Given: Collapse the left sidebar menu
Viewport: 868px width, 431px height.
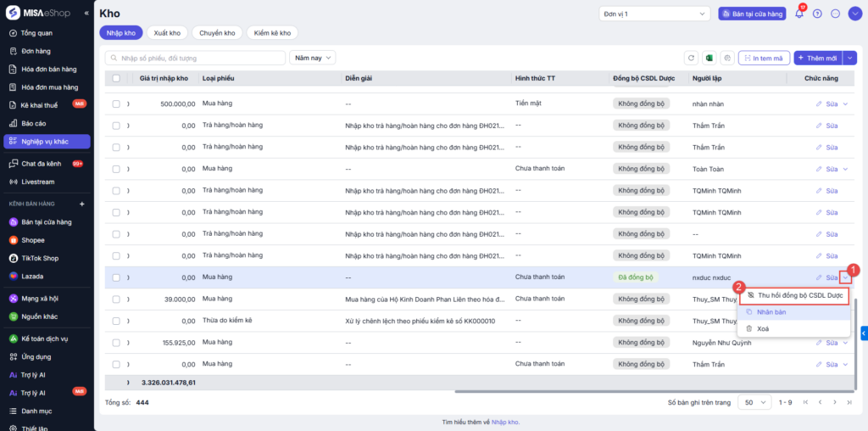Looking at the screenshot, I should point(87,14).
